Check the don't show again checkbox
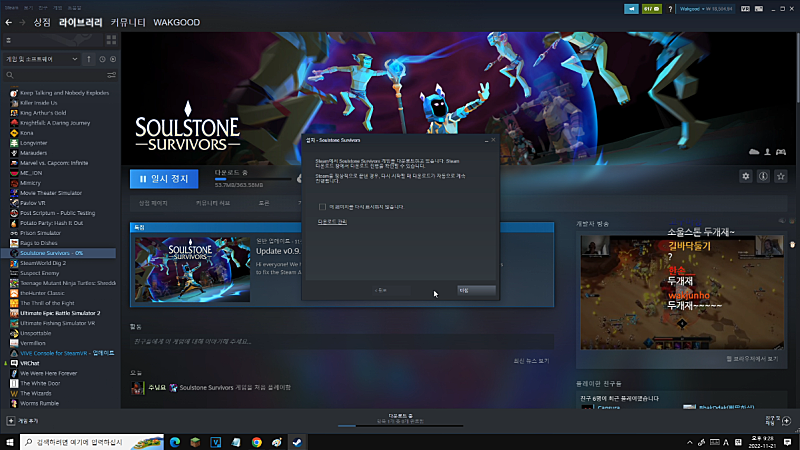The width and height of the screenshot is (800, 450). click(322, 207)
